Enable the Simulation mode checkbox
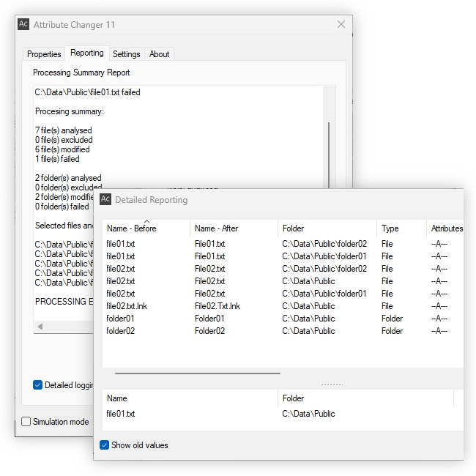Screen dimensions: 476x476 click(26, 422)
